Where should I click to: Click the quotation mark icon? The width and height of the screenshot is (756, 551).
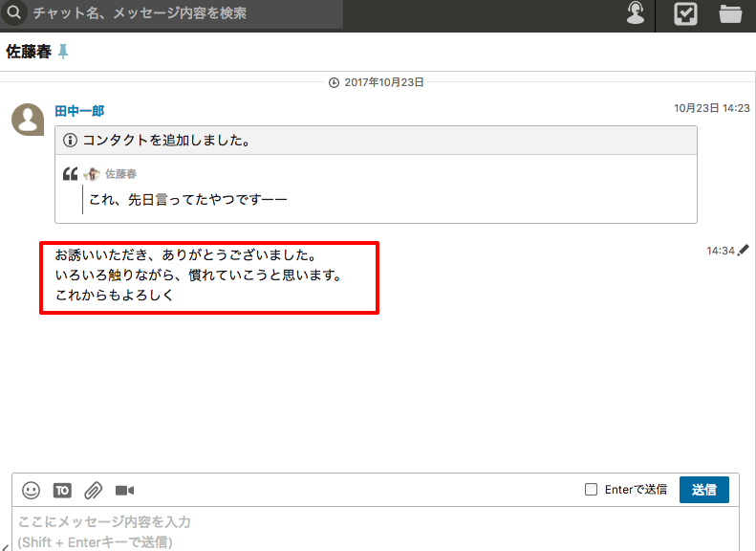[x=71, y=174]
